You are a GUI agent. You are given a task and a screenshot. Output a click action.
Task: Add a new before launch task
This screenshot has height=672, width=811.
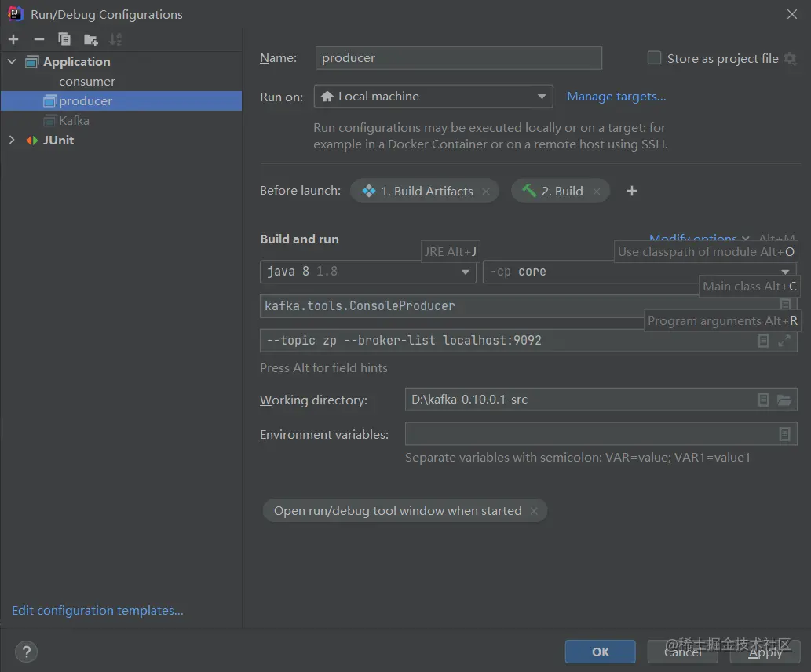pos(631,191)
